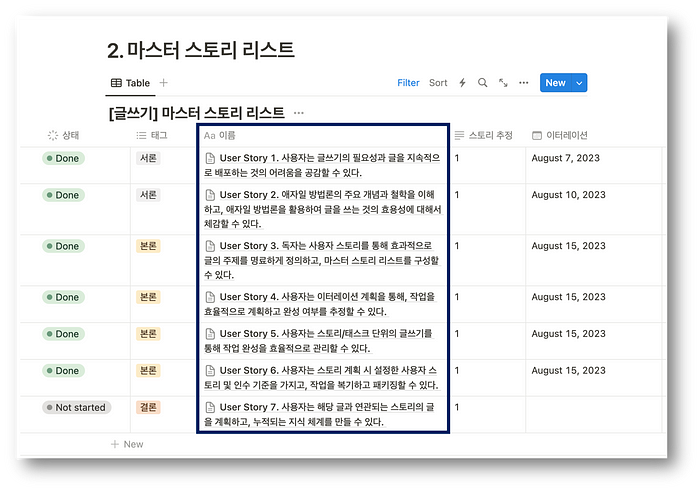Click the 이름 column header
The height and width of the screenshot is (492, 700).
tap(220, 135)
